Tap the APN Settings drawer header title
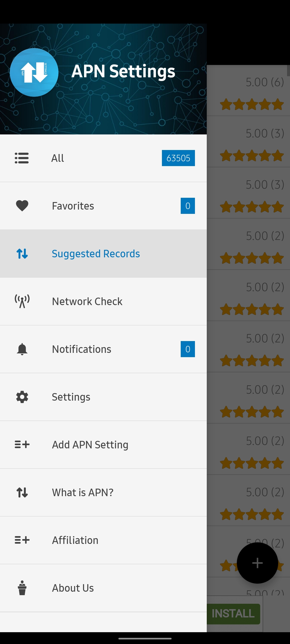The width and height of the screenshot is (290, 644). (x=123, y=71)
